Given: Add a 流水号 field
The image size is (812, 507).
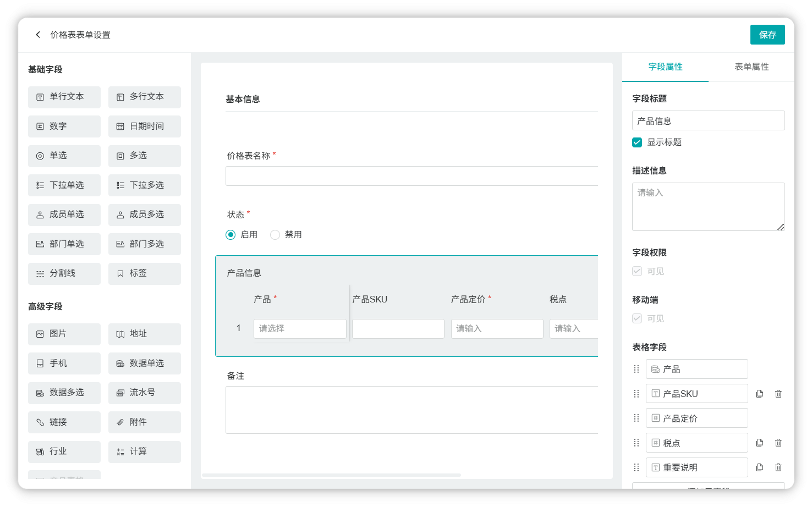Looking at the screenshot, I should tap(145, 393).
